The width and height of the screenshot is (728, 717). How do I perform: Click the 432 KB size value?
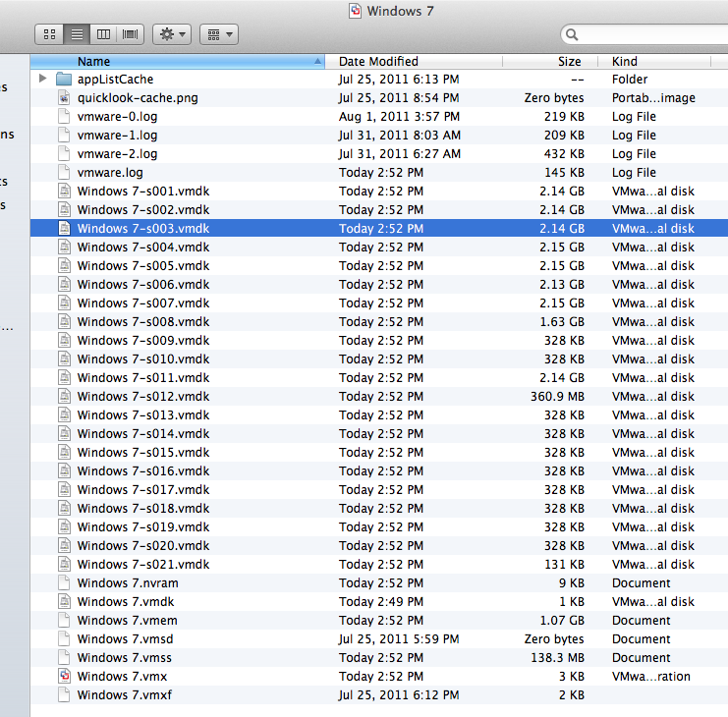tap(564, 153)
